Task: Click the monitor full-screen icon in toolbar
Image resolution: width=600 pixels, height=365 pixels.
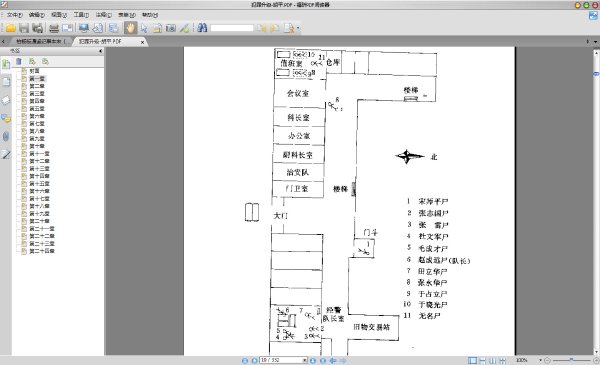Action: 84,28
